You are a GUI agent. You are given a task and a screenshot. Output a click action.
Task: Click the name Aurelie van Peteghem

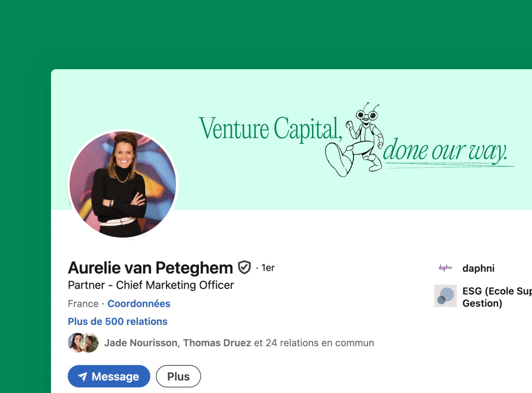(150, 268)
